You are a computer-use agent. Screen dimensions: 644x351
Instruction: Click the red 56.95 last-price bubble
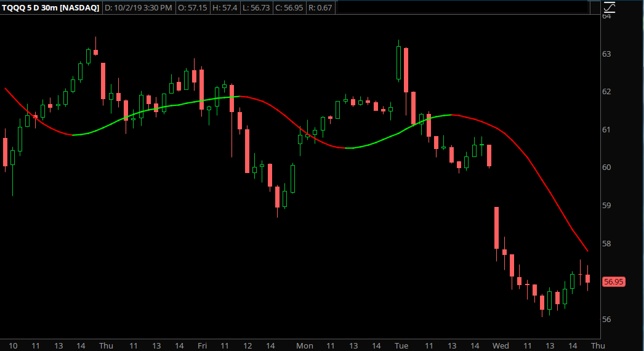point(614,281)
